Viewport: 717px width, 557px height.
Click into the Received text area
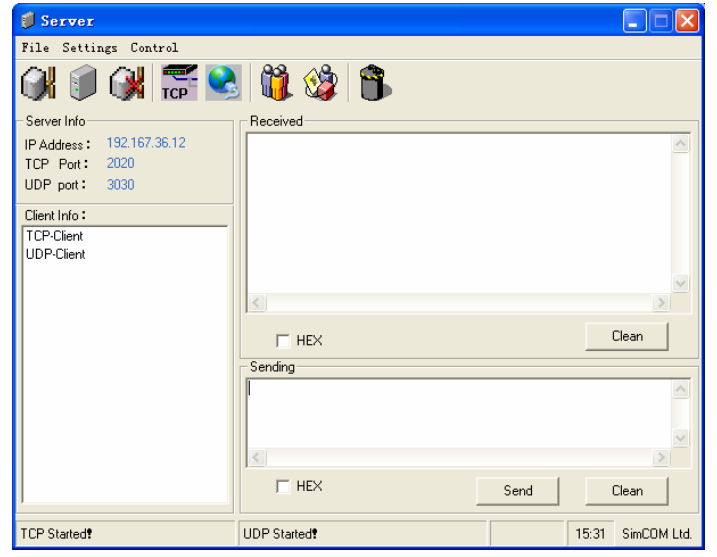[x=459, y=214]
